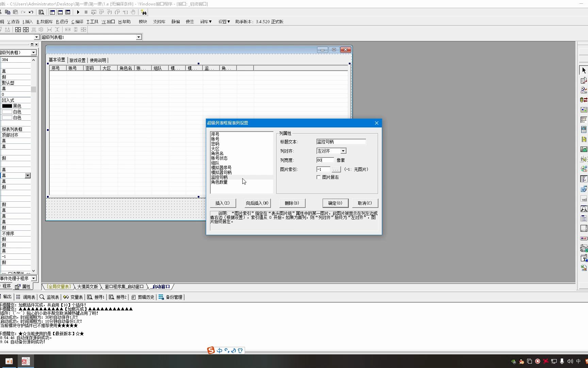This screenshot has width=588, height=368.
Task: Select the text label T component icon
Action: tap(584, 258)
